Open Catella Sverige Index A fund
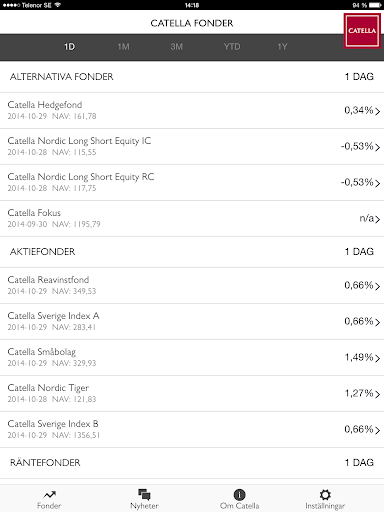Image resolution: width=384 pixels, height=512 pixels. [192, 321]
